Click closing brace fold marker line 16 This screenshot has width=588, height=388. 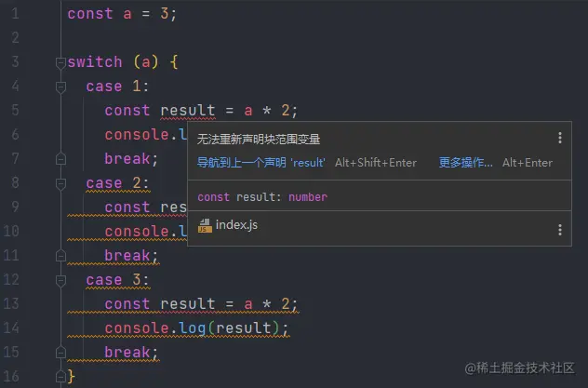[60, 377]
